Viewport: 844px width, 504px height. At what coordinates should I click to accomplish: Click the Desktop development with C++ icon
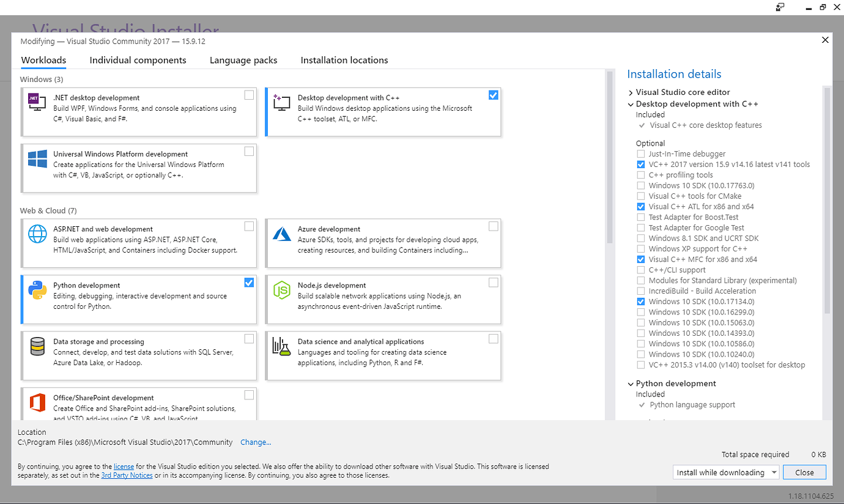[x=281, y=102]
